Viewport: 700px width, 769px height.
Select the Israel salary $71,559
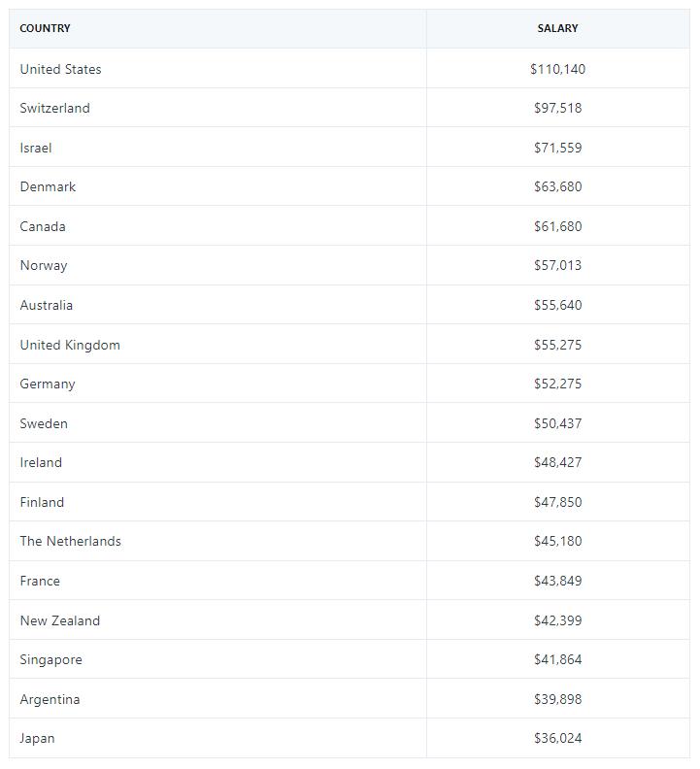tap(557, 148)
